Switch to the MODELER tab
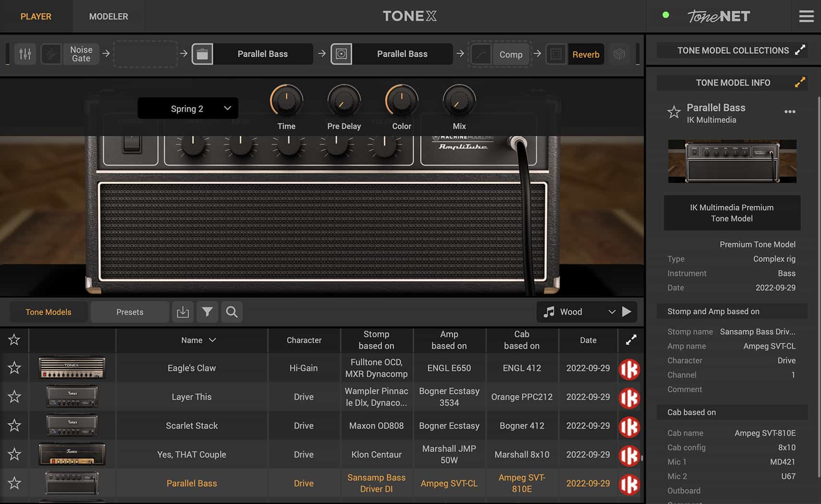 tap(108, 16)
